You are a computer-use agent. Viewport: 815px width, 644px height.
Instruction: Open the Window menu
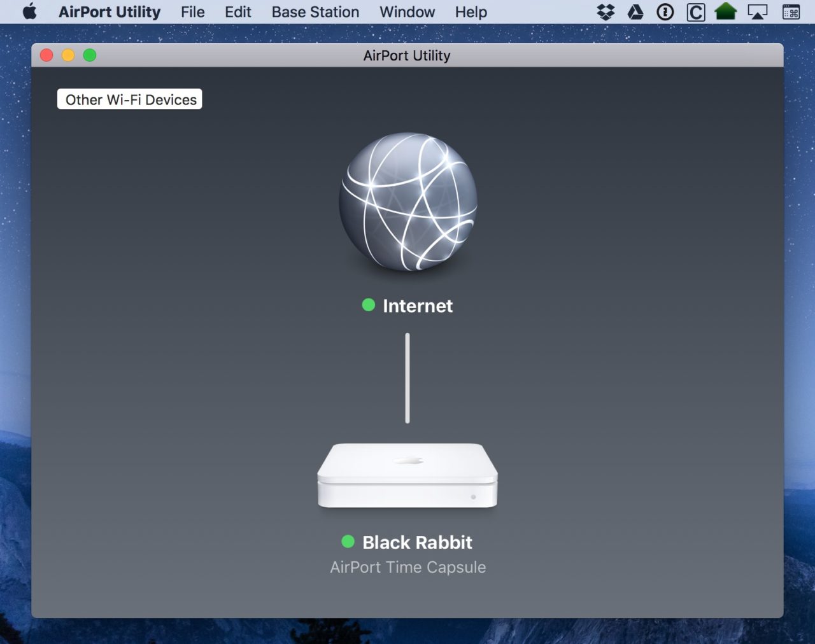tap(407, 12)
